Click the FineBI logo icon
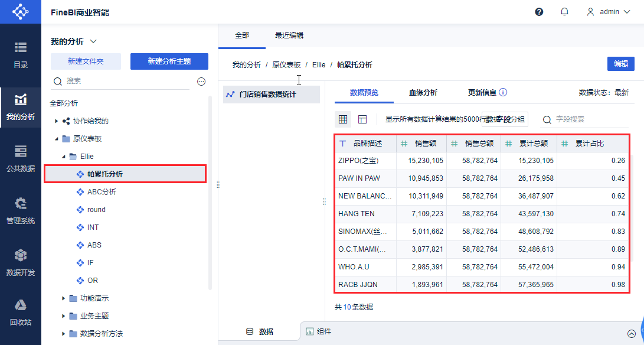Image resolution: width=644 pixels, height=345 pixels. (x=20, y=11)
